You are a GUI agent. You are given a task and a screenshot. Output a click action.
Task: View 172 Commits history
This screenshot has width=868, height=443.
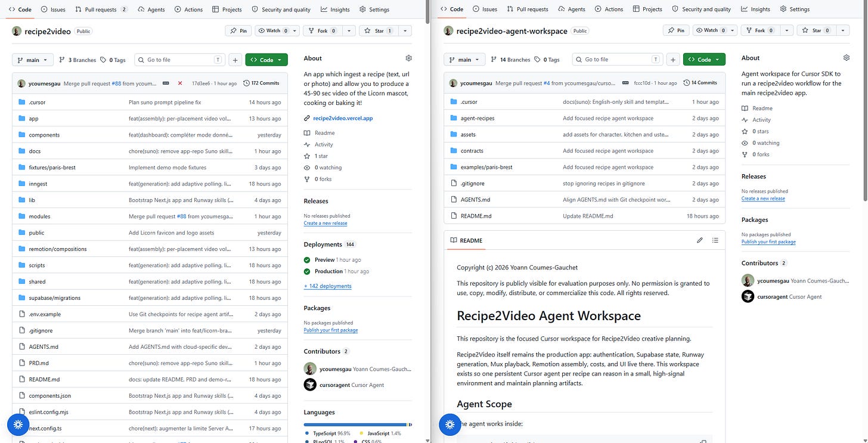pos(262,83)
